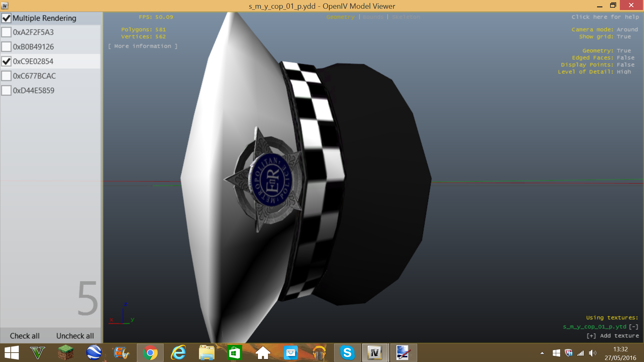Click OpenIV taskbar icon
The height and width of the screenshot is (362, 644).
(375, 353)
